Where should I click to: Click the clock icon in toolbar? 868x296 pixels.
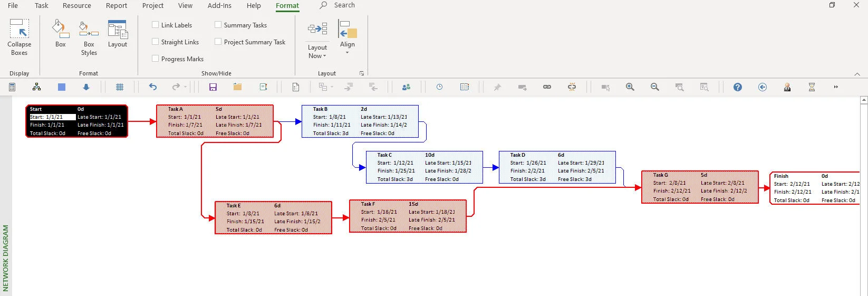[x=439, y=87]
